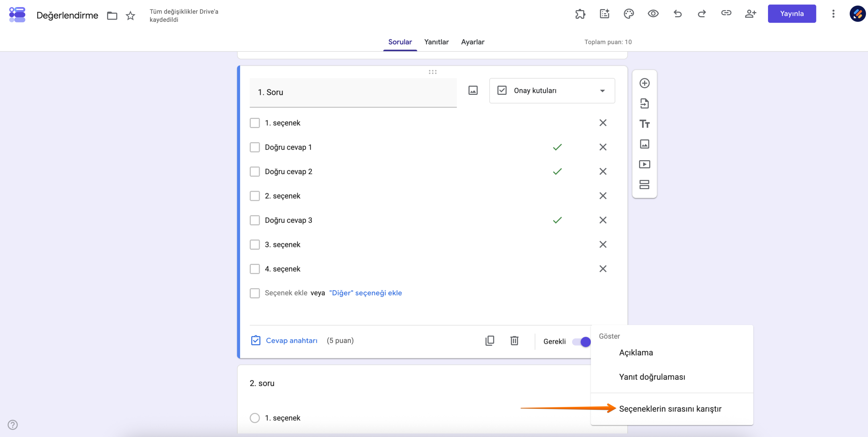868x437 pixels.
Task: Add title and description from side toolbar
Action: pos(644,124)
